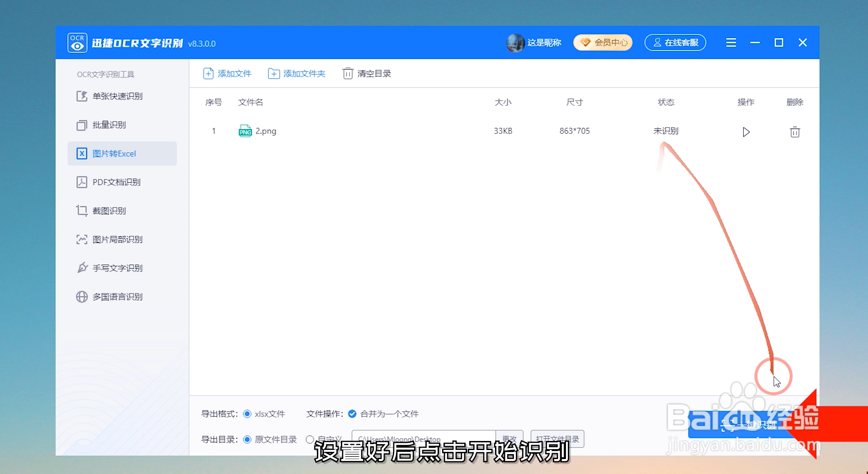Click the 2.png file name
Screen dimensions: 868x474
tap(266, 131)
